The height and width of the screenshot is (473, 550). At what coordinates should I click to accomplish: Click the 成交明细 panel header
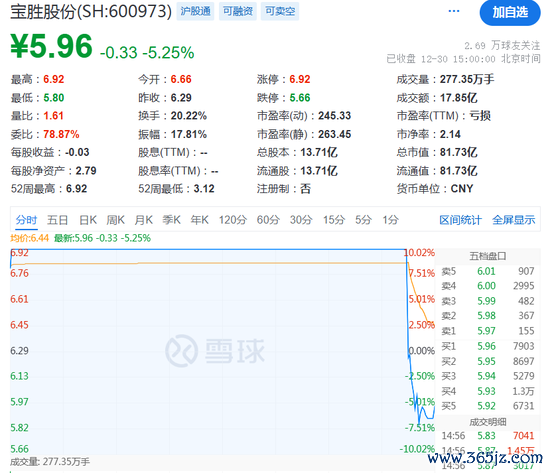pos(488,422)
